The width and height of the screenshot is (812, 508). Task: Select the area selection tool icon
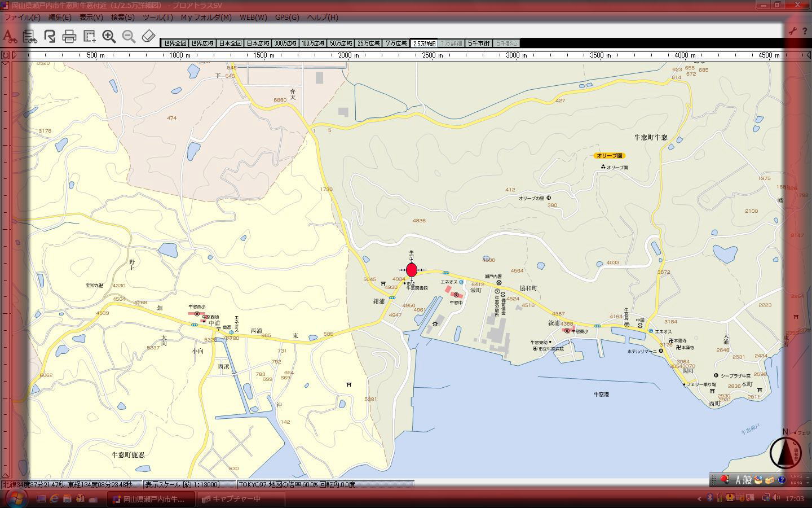[x=89, y=37]
